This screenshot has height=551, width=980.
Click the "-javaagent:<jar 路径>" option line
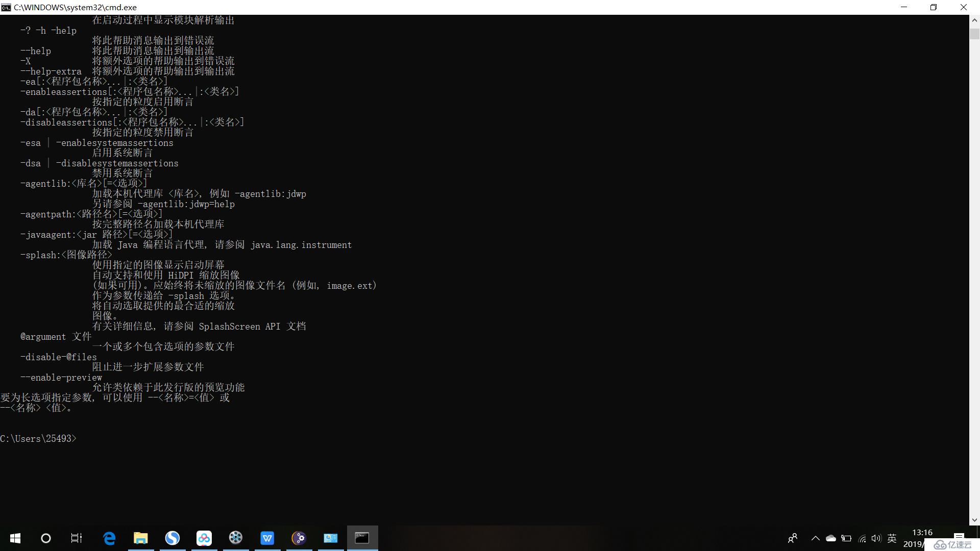tap(96, 235)
